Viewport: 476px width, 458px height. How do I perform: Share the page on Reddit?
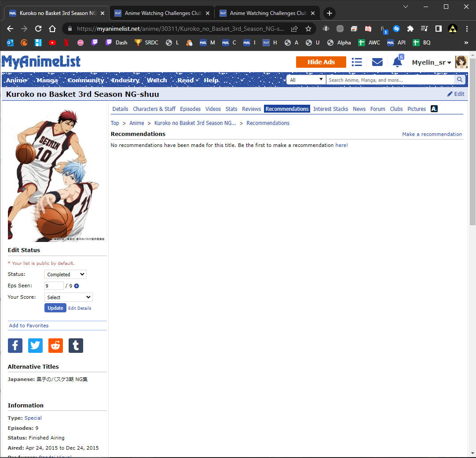point(55,345)
